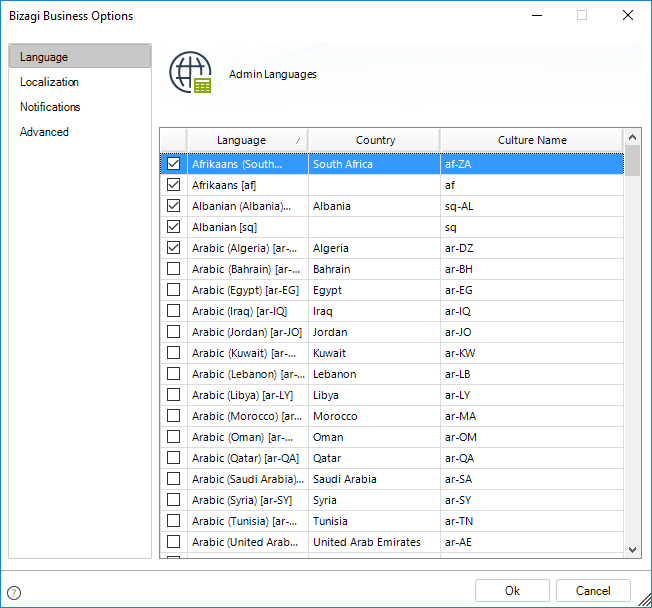
Task: Select the 'sq' culture name cell
Action: click(x=532, y=227)
